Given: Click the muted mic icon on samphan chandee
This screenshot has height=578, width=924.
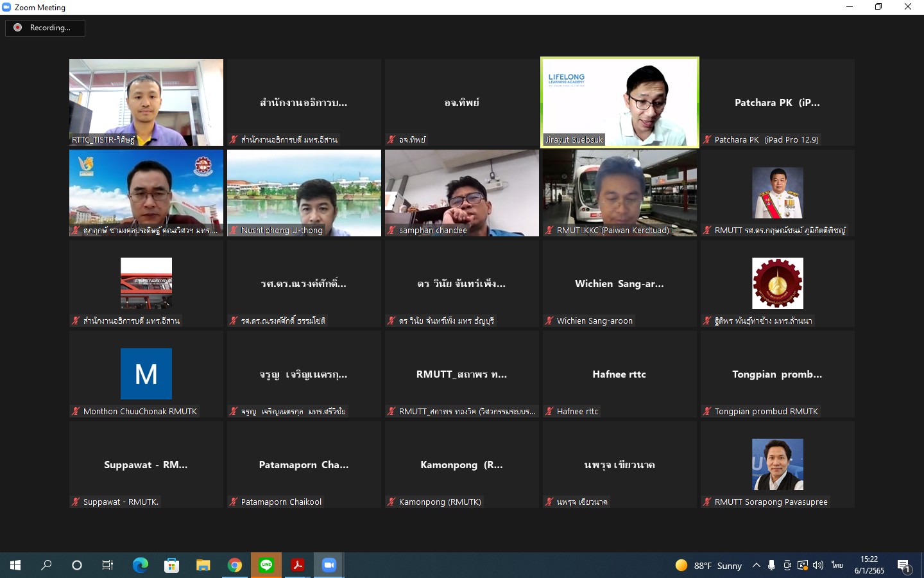Looking at the screenshot, I should tap(391, 230).
